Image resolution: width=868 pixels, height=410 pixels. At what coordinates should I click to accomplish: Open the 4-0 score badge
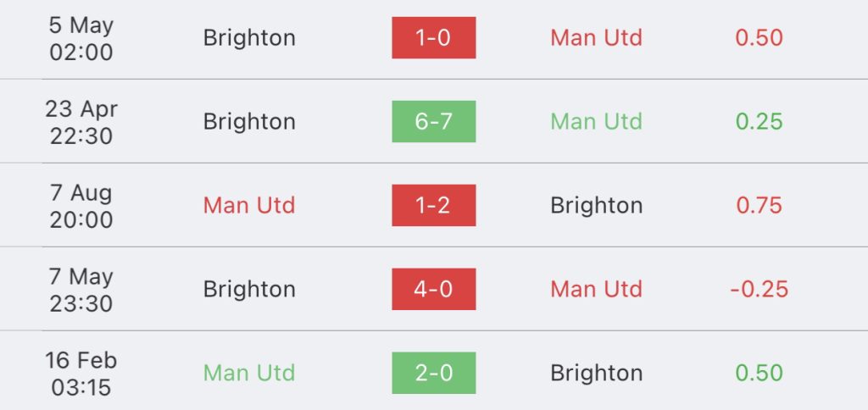(433, 289)
